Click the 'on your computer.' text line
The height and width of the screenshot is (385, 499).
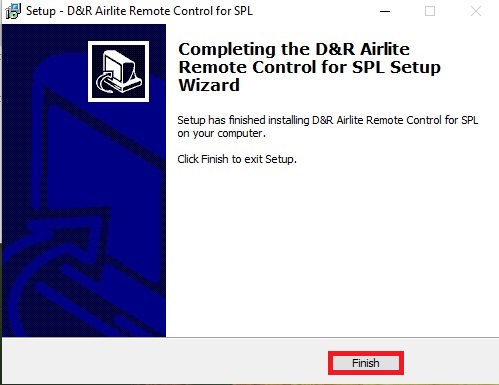(221, 133)
